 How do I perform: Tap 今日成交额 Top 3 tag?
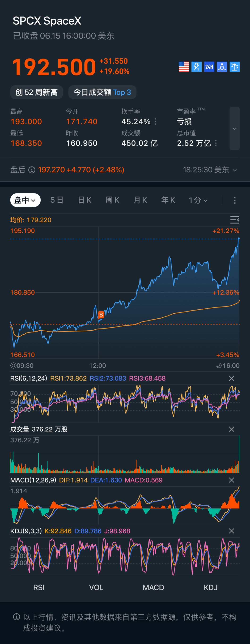pyautogui.click(x=102, y=92)
